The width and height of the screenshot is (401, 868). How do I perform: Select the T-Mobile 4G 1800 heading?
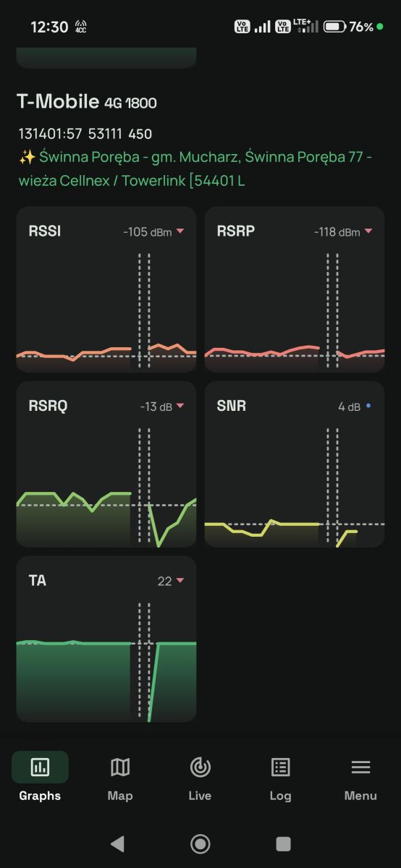point(87,102)
